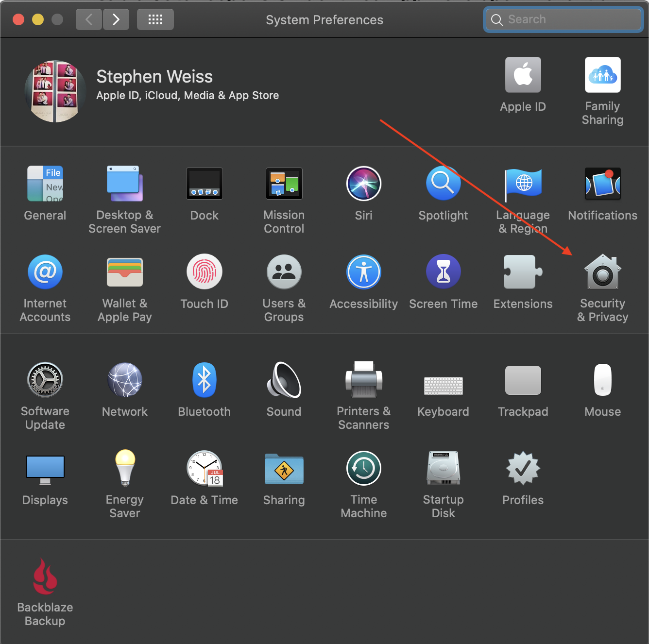649x644 pixels.
Task: Focus the Search field
Action: (x=564, y=19)
